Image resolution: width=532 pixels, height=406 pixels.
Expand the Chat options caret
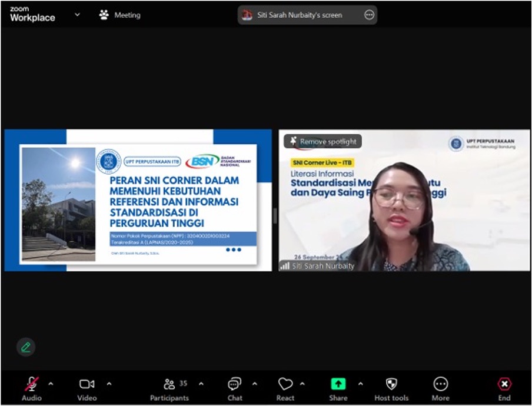(255, 384)
